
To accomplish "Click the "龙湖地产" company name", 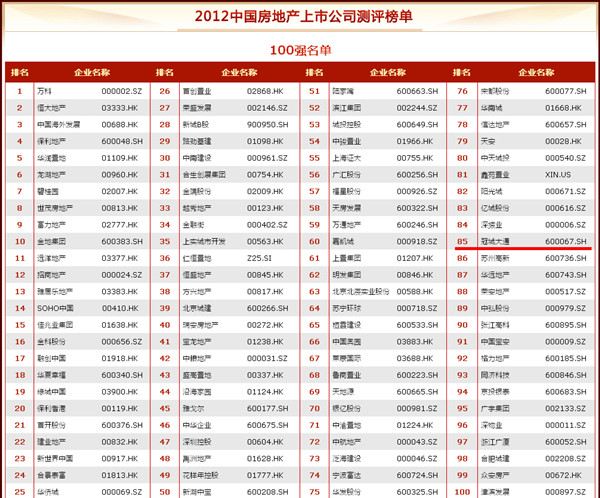I will coord(51,175).
